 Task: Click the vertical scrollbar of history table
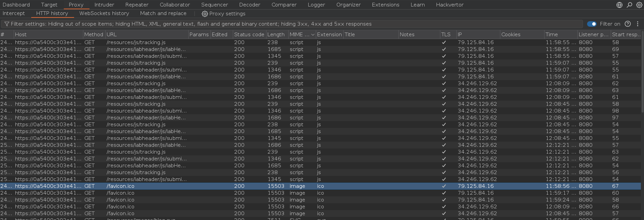[x=642, y=75]
